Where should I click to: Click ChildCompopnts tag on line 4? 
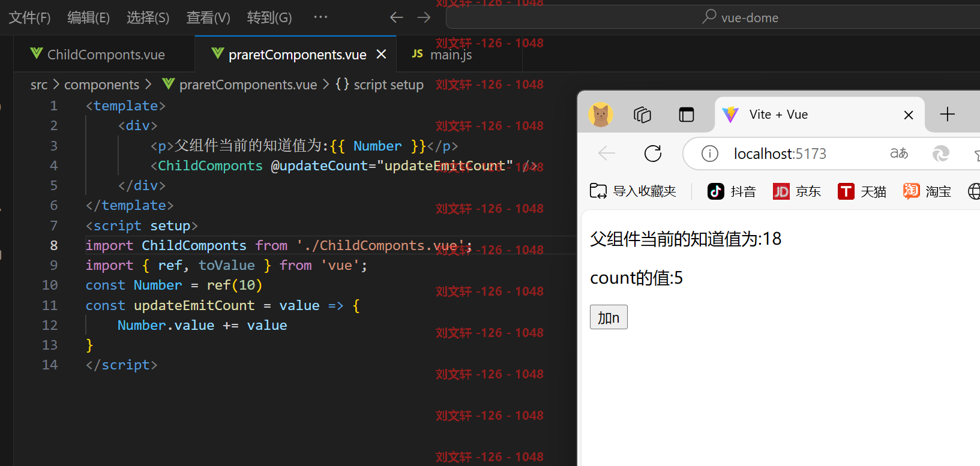click(210, 166)
